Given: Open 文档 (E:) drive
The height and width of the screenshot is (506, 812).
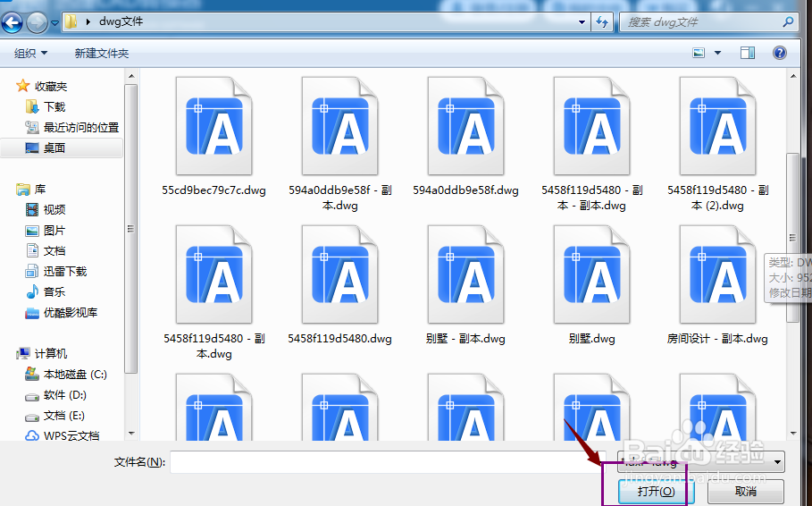Looking at the screenshot, I should click(x=64, y=416).
